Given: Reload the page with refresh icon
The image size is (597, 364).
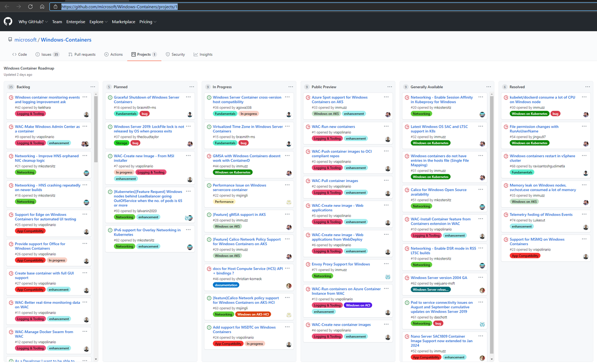Looking at the screenshot, I should coord(30,7).
